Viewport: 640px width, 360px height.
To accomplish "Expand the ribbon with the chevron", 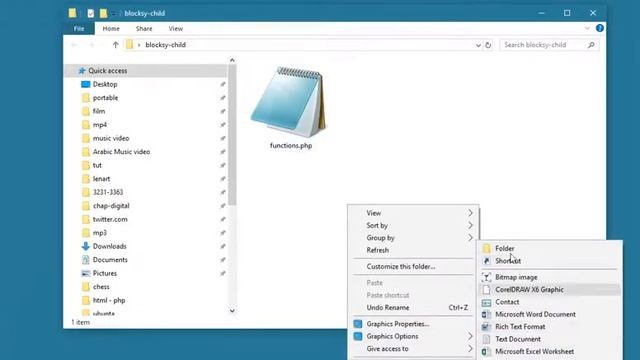I will [587, 28].
